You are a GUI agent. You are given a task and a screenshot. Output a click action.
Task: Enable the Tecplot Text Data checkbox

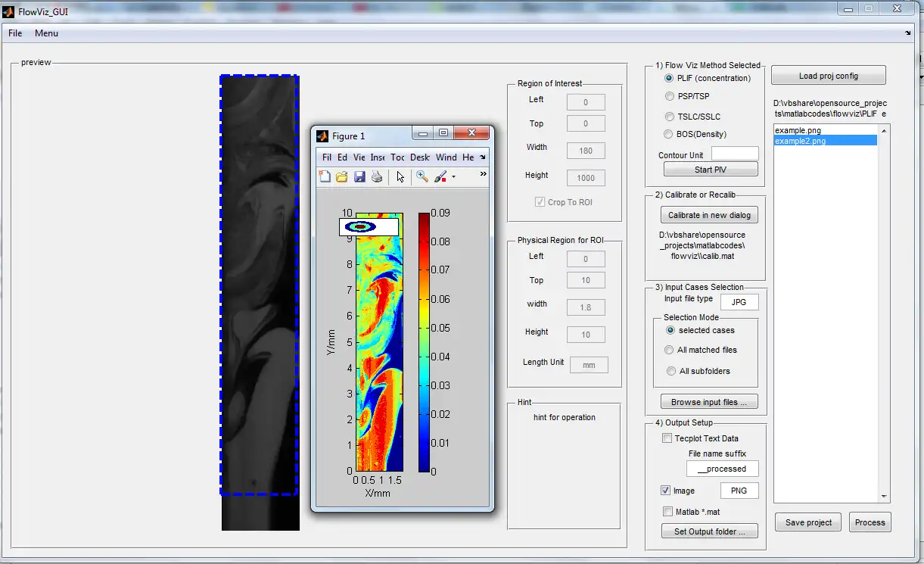(x=667, y=438)
